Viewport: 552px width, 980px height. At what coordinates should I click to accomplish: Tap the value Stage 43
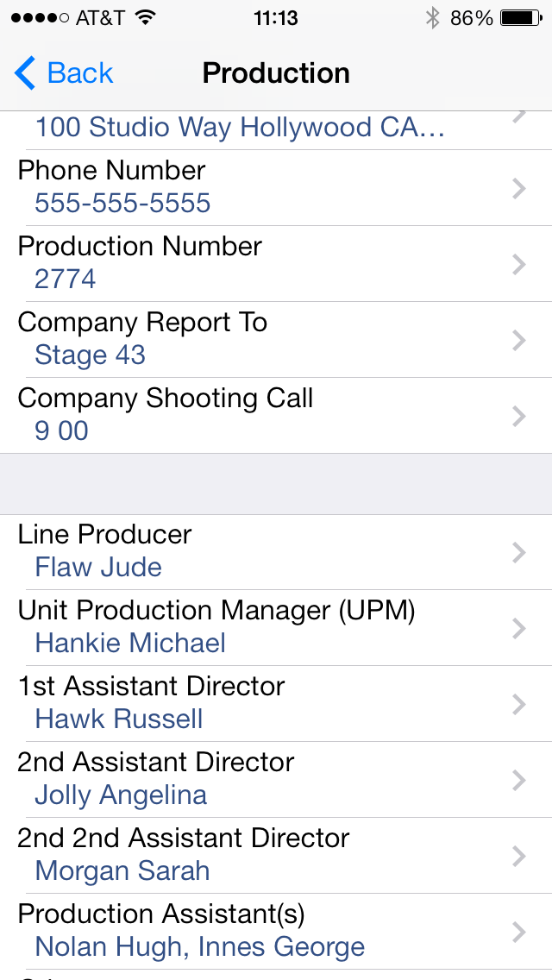coord(90,355)
